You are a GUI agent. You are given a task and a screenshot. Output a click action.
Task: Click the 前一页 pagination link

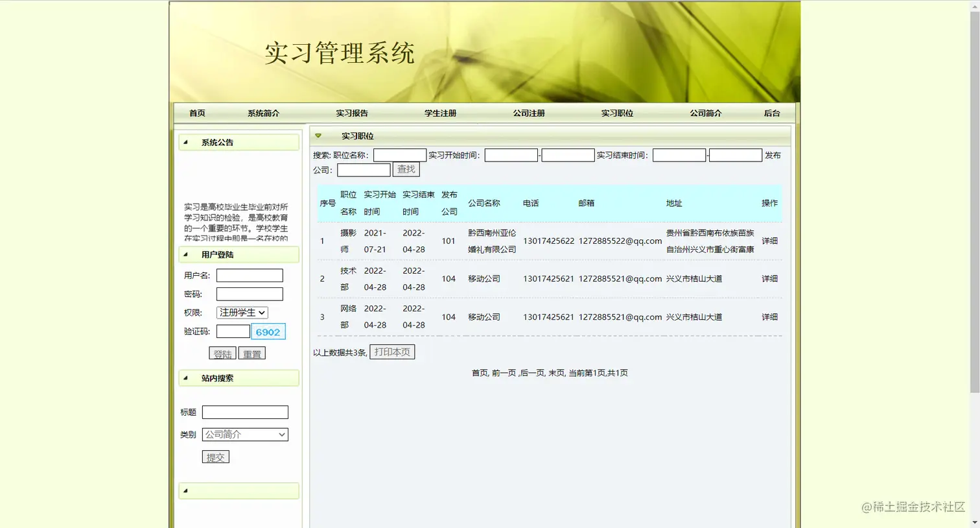pyautogui.click(x=503, y=373)
